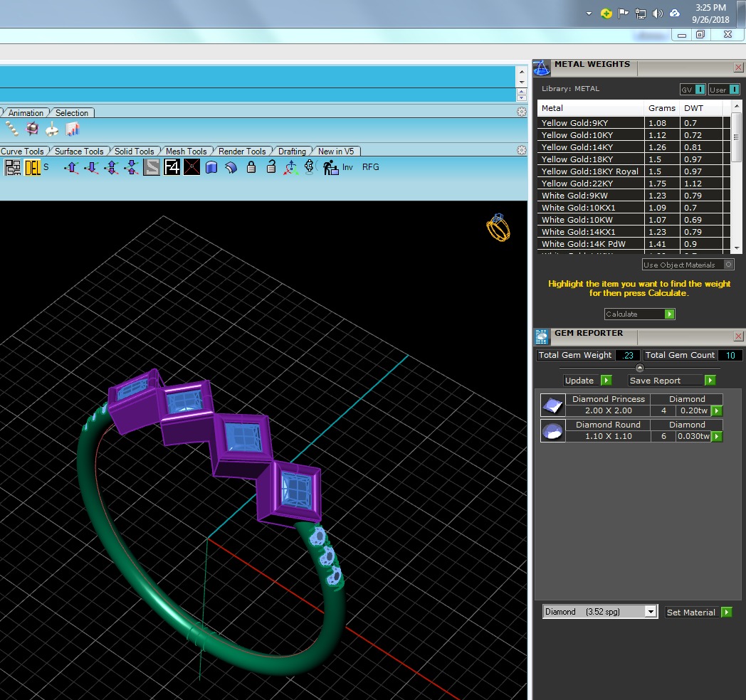746x700 pixels.
Task: Switch to Render Tools tab
Action: pyautogui.click(x=242, y=152)
